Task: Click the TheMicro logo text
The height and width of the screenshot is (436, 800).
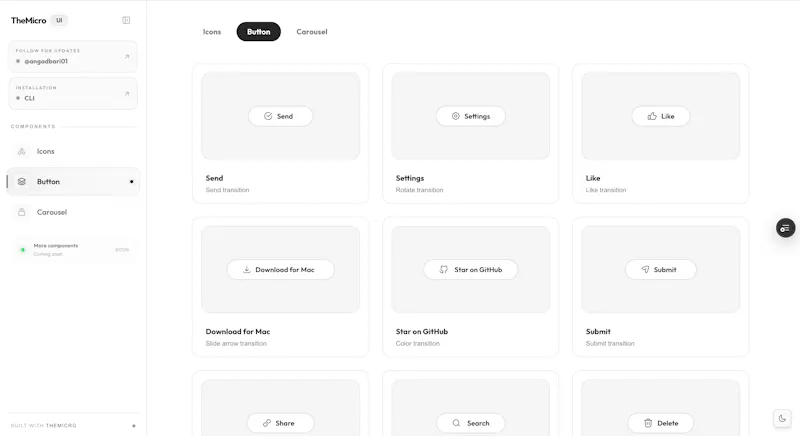Action: tap(29, 20)
